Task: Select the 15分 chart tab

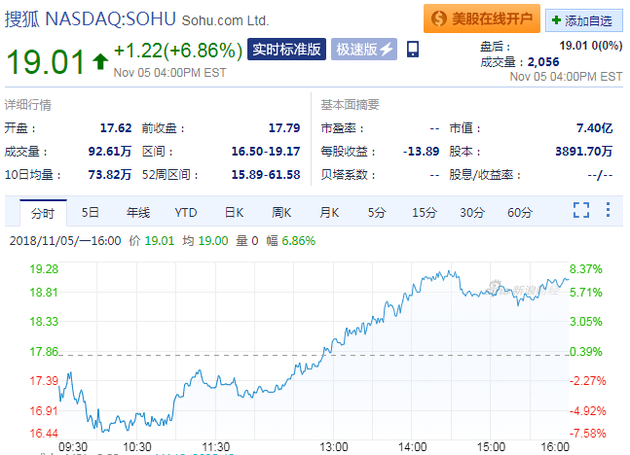Action: pos(424,212)
